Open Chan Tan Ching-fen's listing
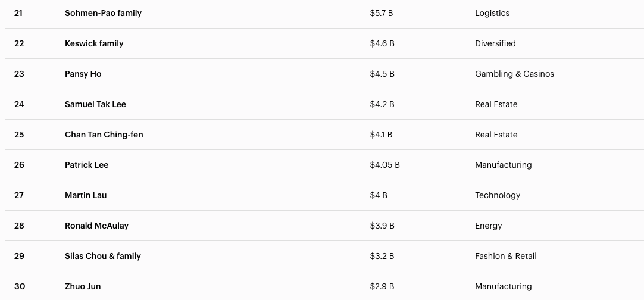 point(104,135)
